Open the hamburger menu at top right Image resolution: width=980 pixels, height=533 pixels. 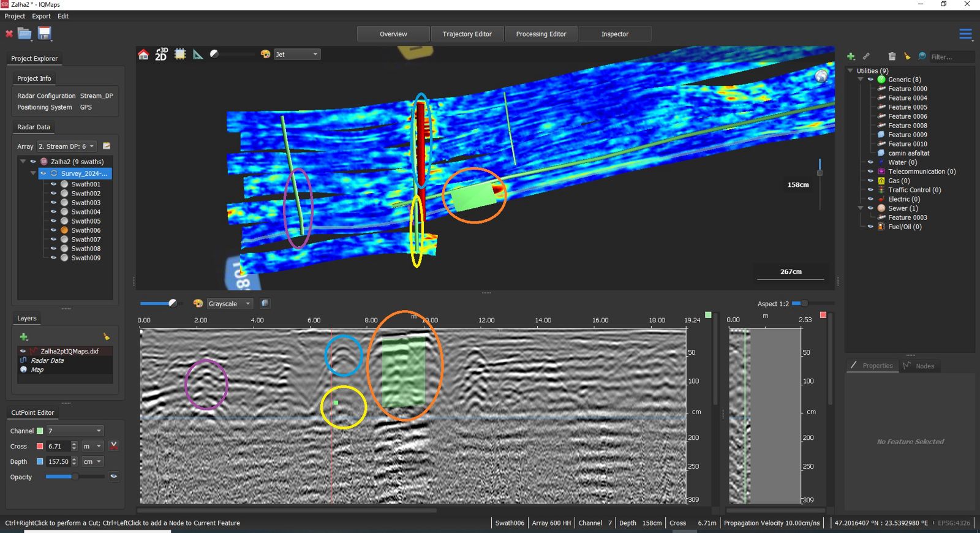click(965, 34)
